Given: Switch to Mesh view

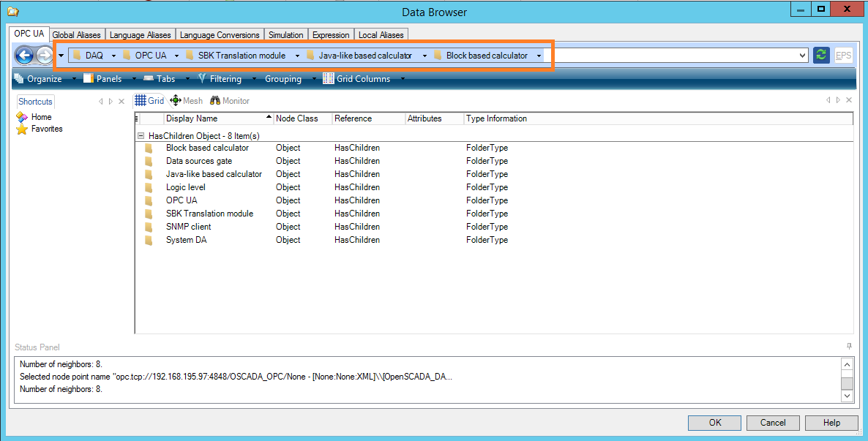Looking at the screenshot, I should tap(186, 101).
